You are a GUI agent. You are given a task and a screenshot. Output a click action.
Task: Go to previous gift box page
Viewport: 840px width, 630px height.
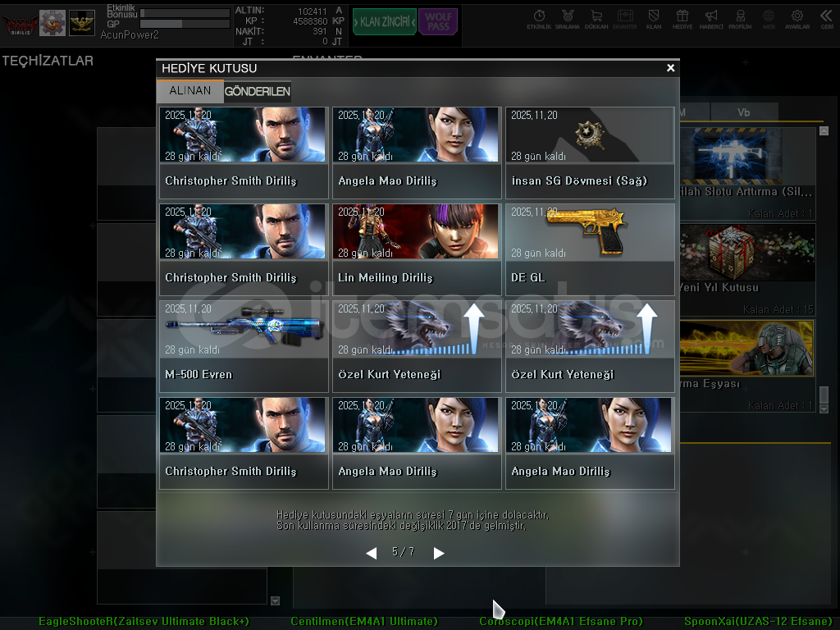point(371,553)
